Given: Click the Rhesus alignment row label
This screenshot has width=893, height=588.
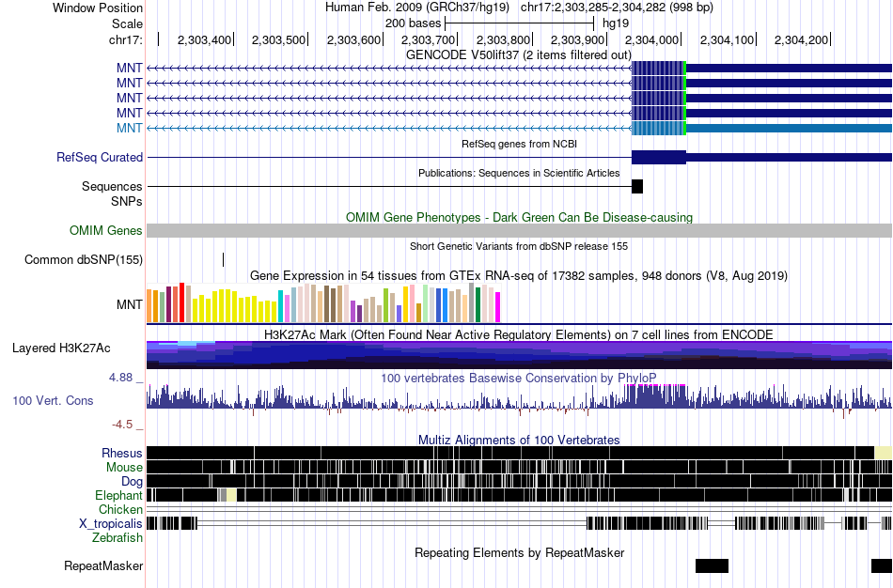Looking at the screenshot, I should coord(122,453).
